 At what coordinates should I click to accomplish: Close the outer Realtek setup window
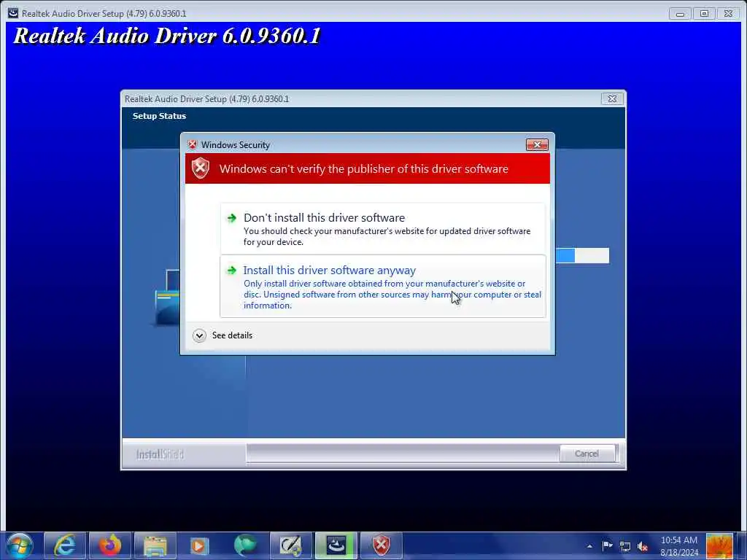pos(729,13)
